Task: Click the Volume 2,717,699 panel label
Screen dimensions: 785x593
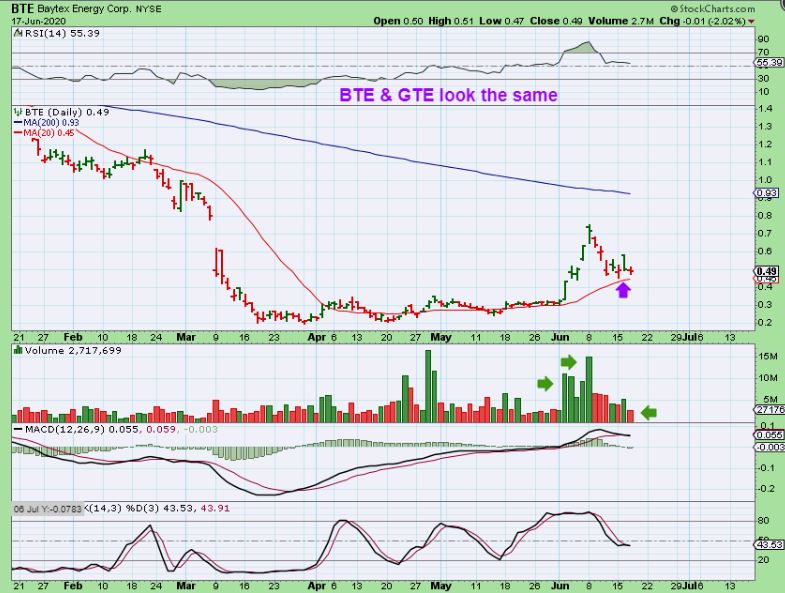Action: pyautogui.click(x=73, y=350)
